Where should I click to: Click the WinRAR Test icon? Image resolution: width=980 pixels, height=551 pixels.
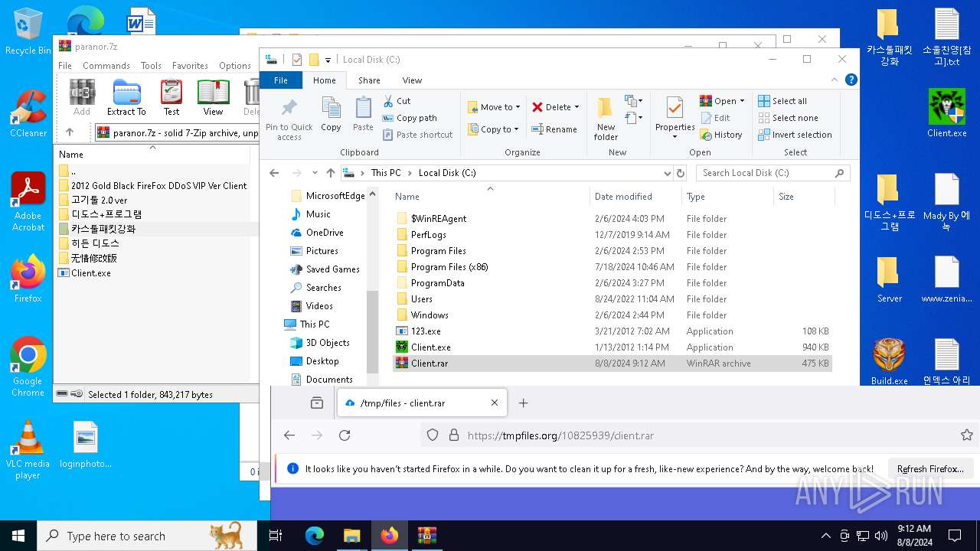pyautogui.click(x=171, y=97)
